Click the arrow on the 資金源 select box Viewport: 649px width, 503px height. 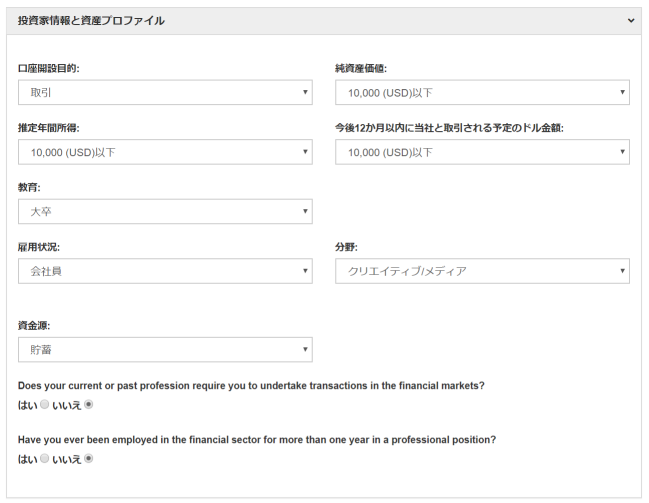point(305,350)
